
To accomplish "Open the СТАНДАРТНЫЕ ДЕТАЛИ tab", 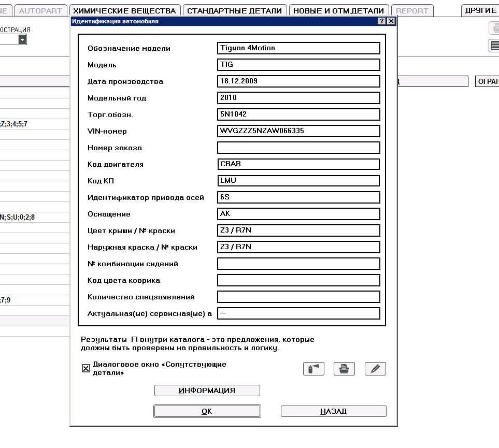I will point(234,10).
